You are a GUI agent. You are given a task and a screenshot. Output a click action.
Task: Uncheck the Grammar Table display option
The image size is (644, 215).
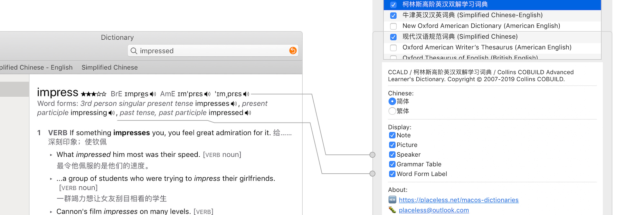(x=392, y=164)
